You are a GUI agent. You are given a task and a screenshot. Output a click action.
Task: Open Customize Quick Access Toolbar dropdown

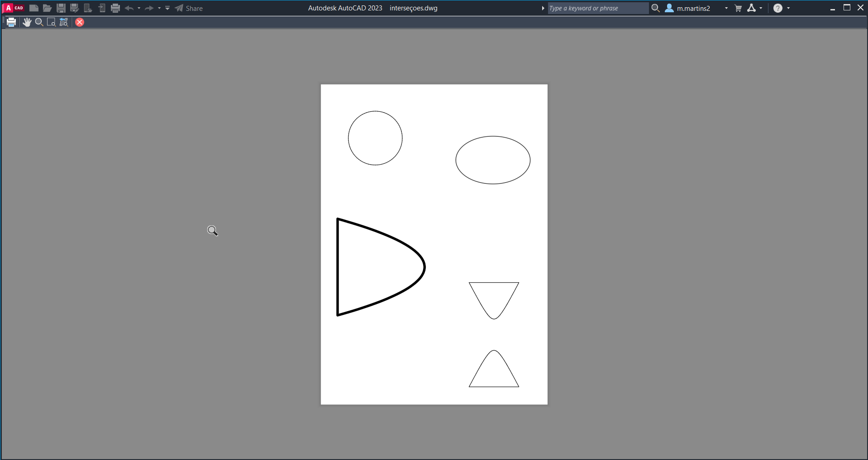[x=167, y=8]
